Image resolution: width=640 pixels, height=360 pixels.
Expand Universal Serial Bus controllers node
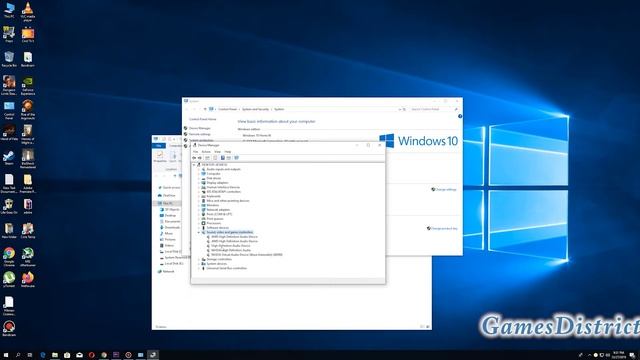coord(199,268)
